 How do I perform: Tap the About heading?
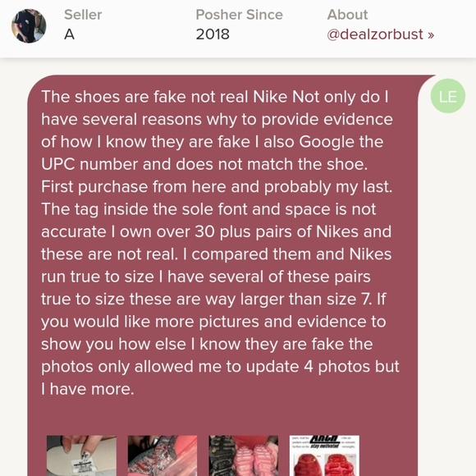[347, 15]
